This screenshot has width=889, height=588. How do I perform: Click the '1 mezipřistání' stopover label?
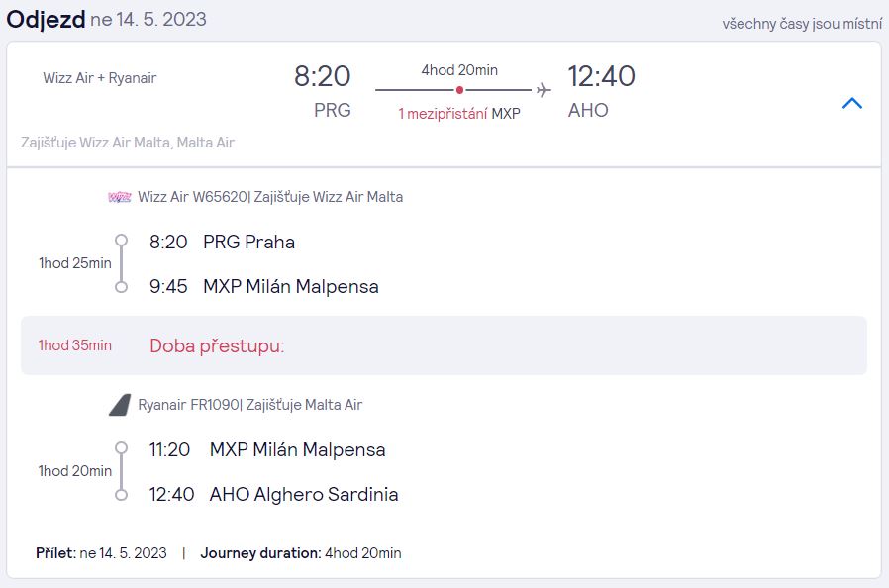point(443,114)
